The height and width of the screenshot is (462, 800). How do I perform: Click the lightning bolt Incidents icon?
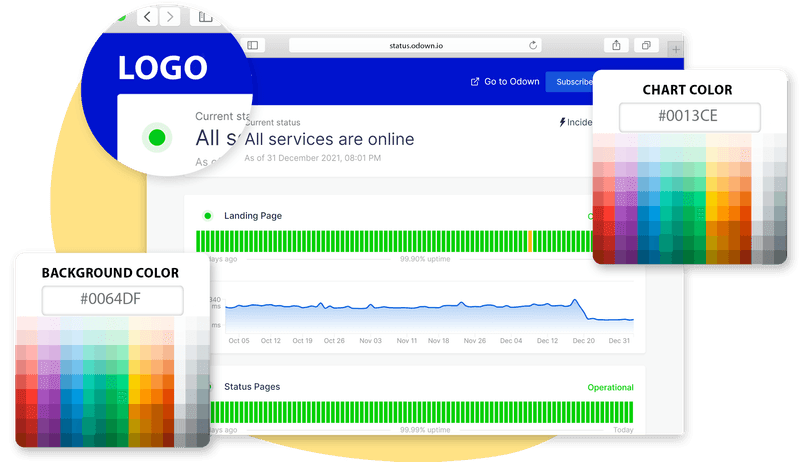click(562, 122)
